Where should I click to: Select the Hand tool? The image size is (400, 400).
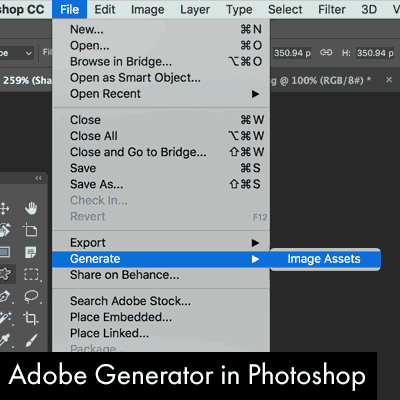(31, 208)
